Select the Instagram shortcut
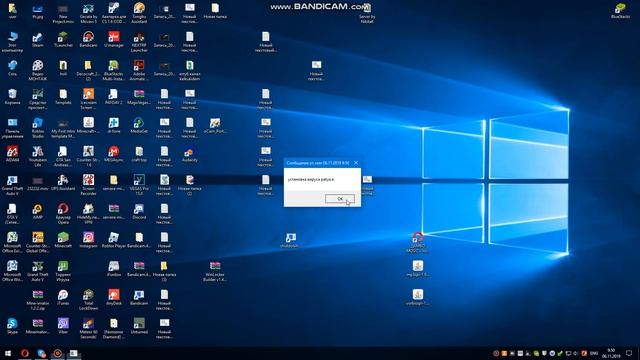Image resolution: width=640 pixels, height=360 pixels. coord(88,240)
